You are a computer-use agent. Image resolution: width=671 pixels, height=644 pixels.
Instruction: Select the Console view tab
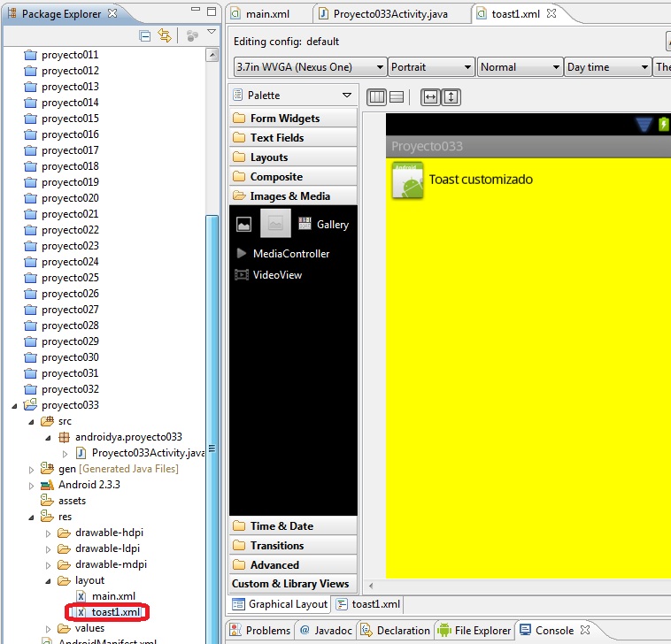click(555, 631)
